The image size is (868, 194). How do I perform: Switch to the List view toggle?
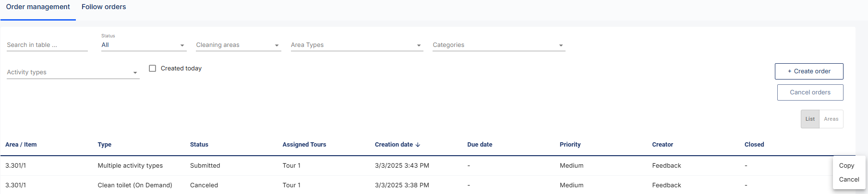click(x=810, y=119)
